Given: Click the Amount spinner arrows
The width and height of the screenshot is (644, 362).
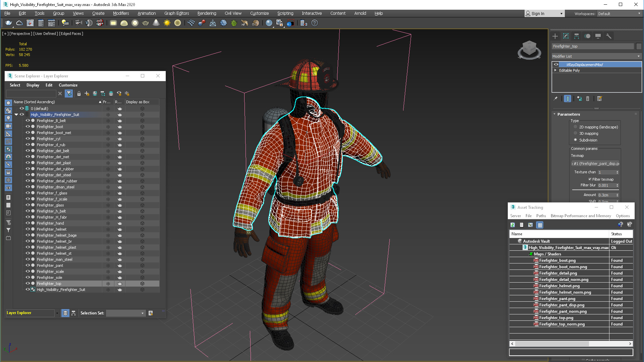Looking at the screenshot, I should (x=617, y=195).
